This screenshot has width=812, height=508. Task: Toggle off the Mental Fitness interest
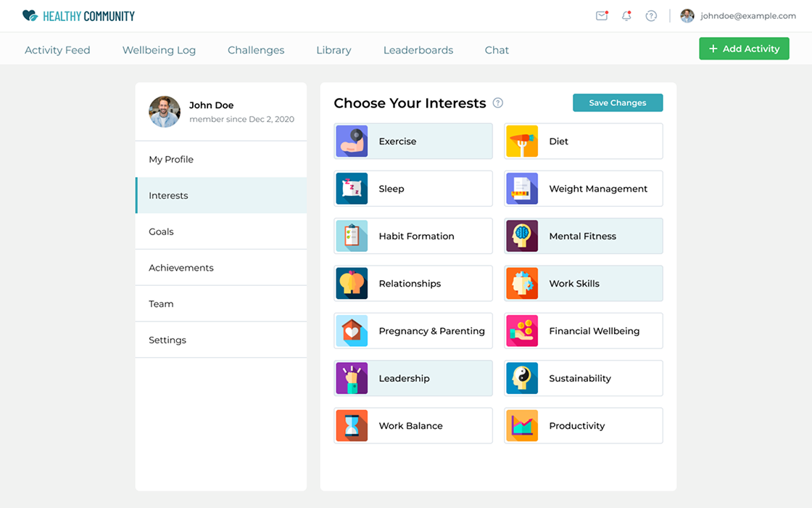pyautogui.click(x=584, y=237)
